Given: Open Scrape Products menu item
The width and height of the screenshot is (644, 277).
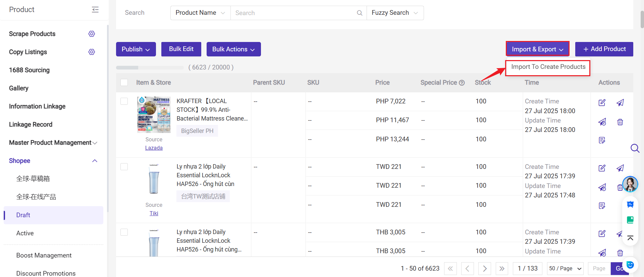Looking at the screenshot, I should (x=32, y=34).
